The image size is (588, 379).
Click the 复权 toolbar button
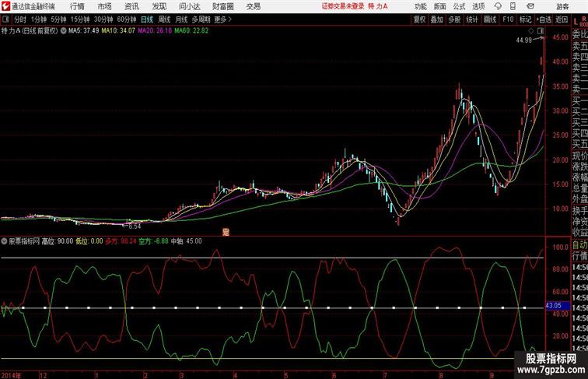click(x=420, y=19)
